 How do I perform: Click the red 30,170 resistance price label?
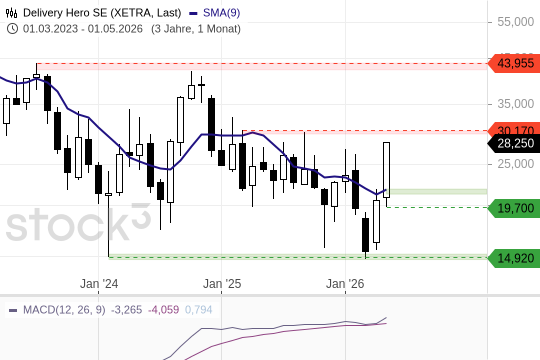(514, 128)
